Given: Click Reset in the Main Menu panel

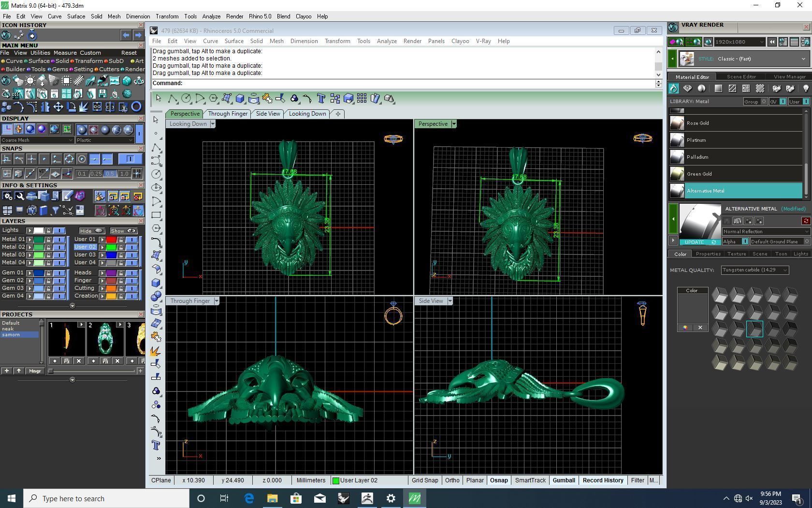Looking at the screenshot, I should point(129,53).
